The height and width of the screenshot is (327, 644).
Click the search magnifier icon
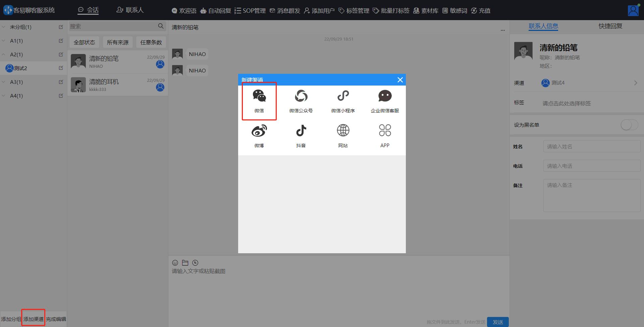(x=161, y=26)
